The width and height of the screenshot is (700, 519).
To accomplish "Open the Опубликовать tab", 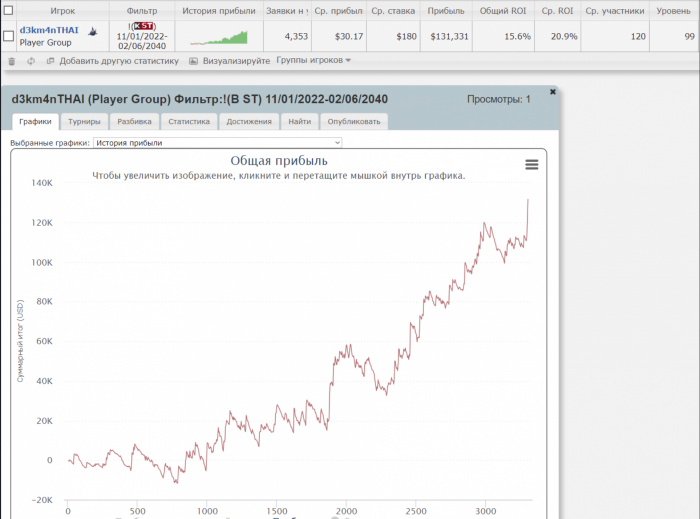I will pyautogui.click(x=354, y=121).
